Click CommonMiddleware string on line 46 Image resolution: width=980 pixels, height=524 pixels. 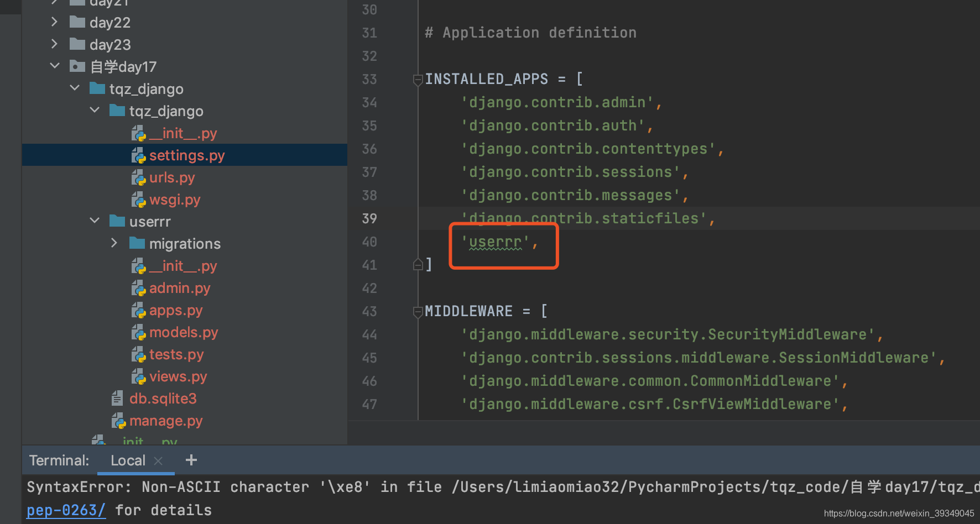650,381
